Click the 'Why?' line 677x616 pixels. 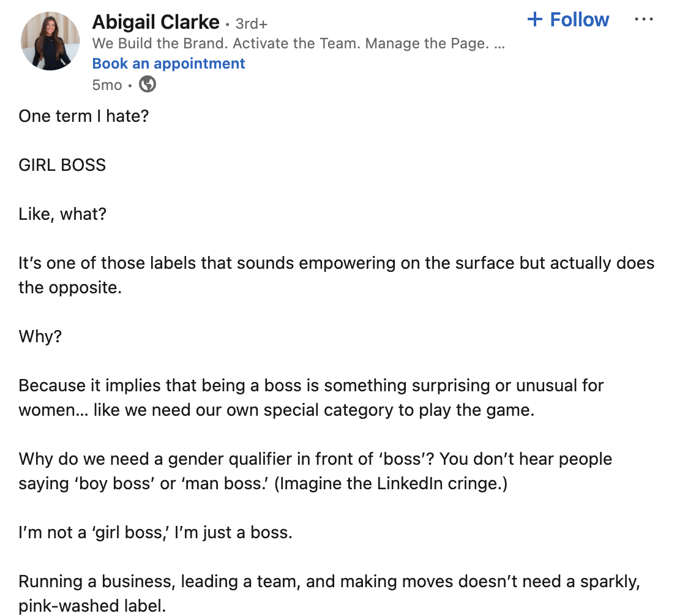click(x=40, y=337)
